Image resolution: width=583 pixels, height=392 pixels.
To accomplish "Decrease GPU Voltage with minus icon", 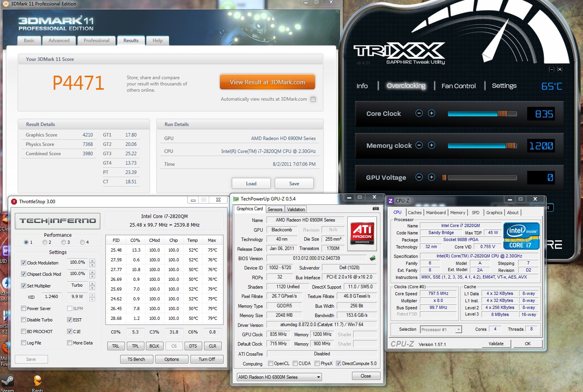I will pos(419,177).
